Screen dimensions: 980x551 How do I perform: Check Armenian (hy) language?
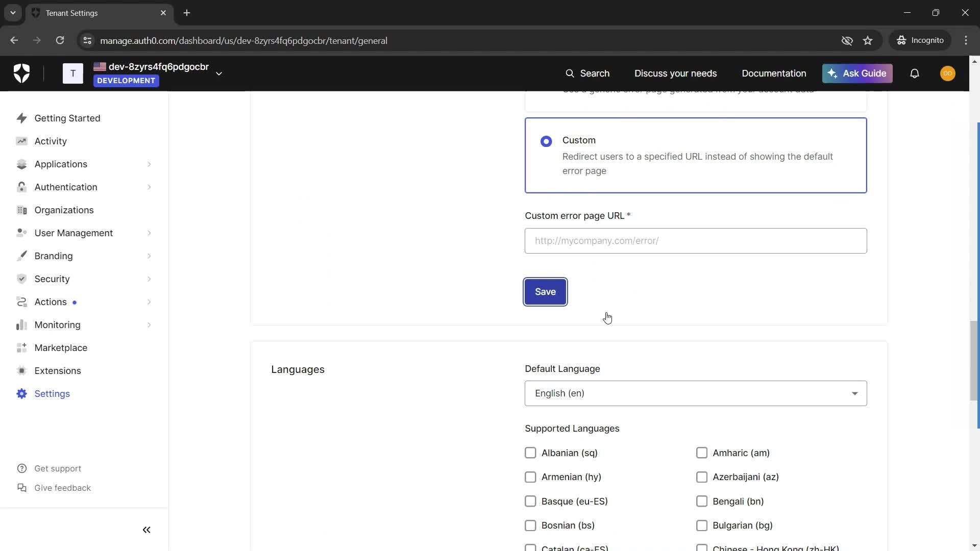click(530, 477)
